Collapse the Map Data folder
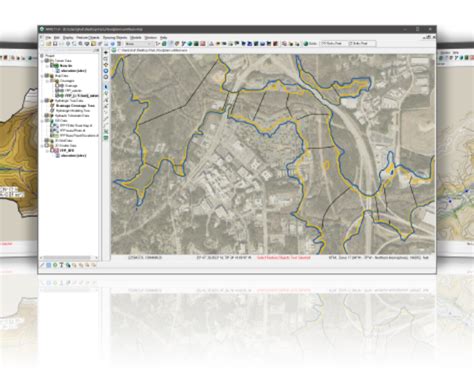 point(42,76)
